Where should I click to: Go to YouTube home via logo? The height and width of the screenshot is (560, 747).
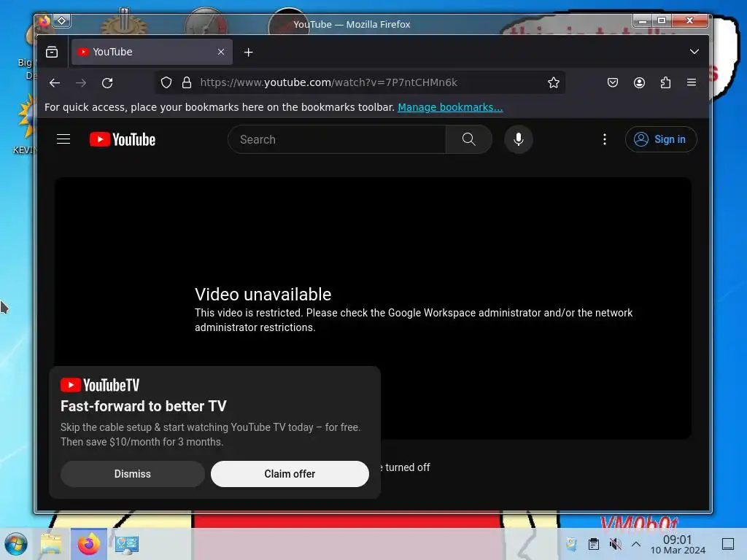click(x=123, y=139)
